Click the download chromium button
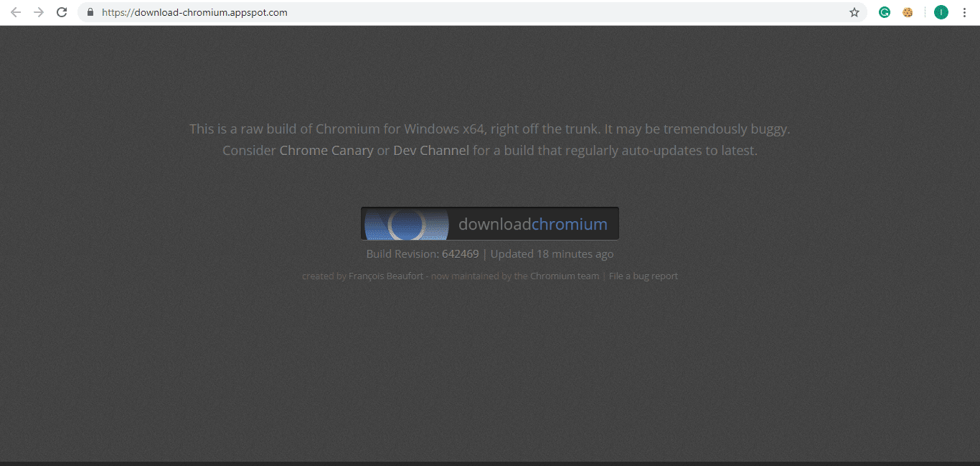 click(x=490, y=223)
